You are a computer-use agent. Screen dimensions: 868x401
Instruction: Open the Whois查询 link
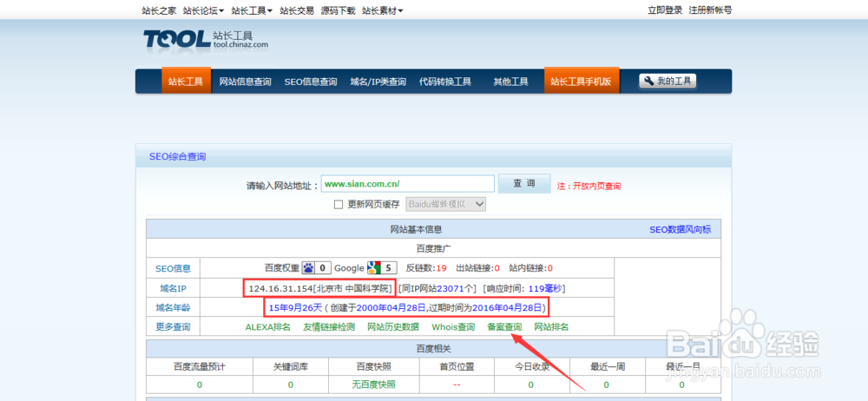click(x=453, y=326)
